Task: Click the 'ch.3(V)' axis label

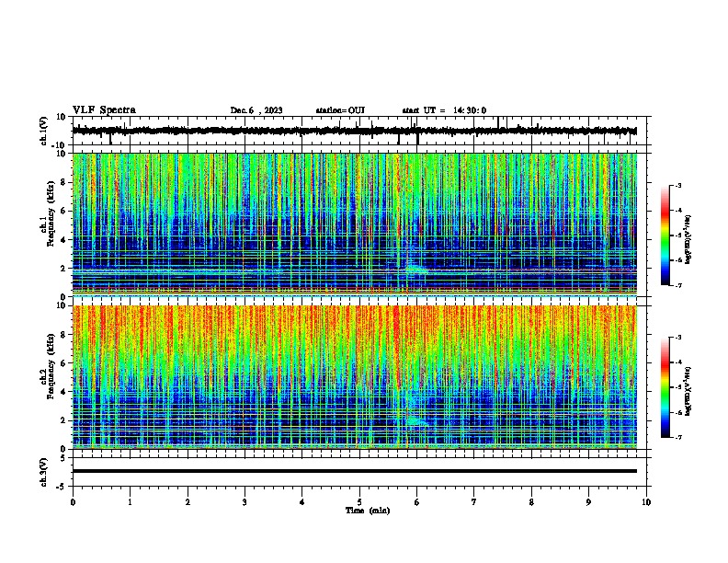Action: 44,473
